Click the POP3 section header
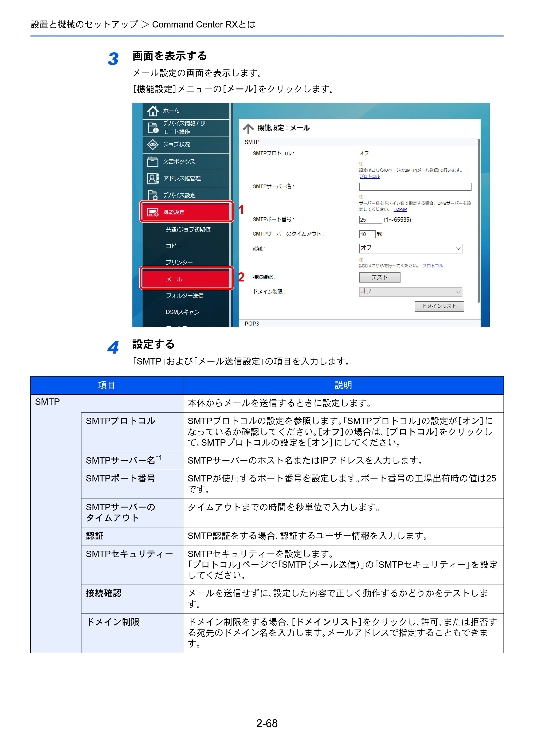This screenshot has width=534, height=756. click(359, 323)
